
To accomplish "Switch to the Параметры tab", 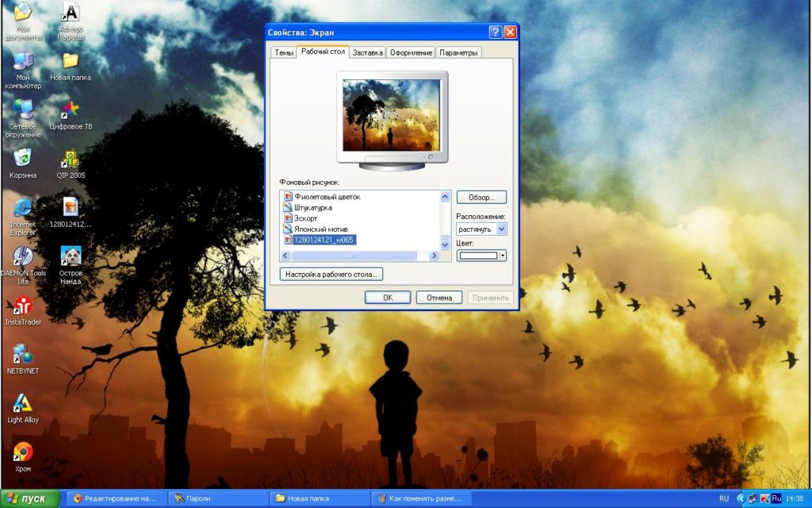I will [458, 52].
